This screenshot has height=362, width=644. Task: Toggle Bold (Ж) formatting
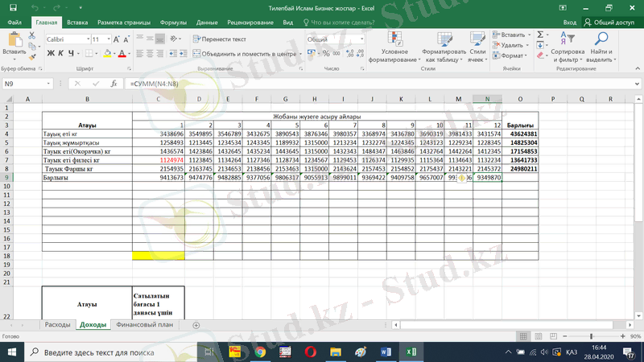click(50, 54)
